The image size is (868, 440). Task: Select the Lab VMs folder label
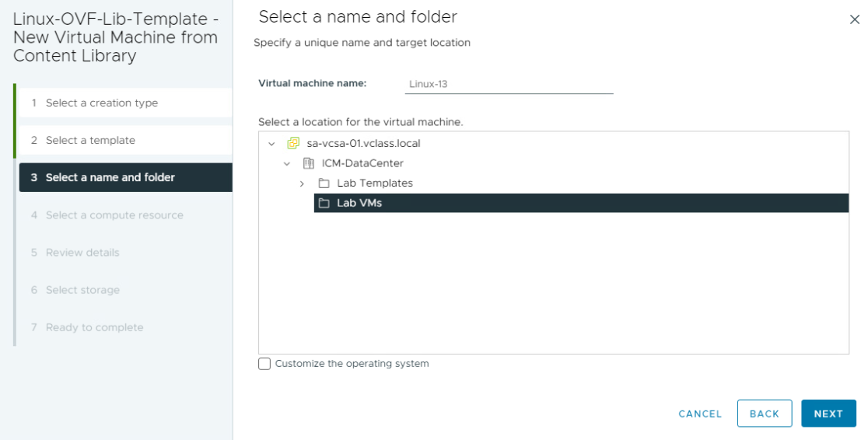coord(359,203)
